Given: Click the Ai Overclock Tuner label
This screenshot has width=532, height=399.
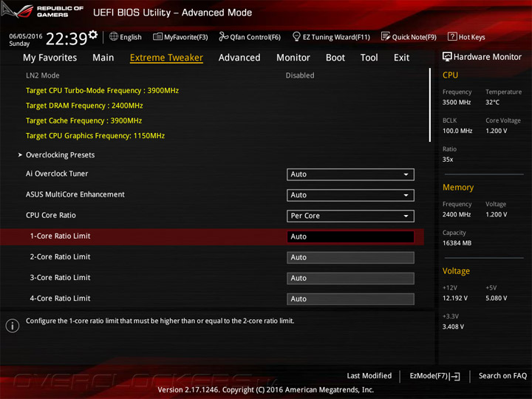Looking at the screenshot, I should point(57,174).
